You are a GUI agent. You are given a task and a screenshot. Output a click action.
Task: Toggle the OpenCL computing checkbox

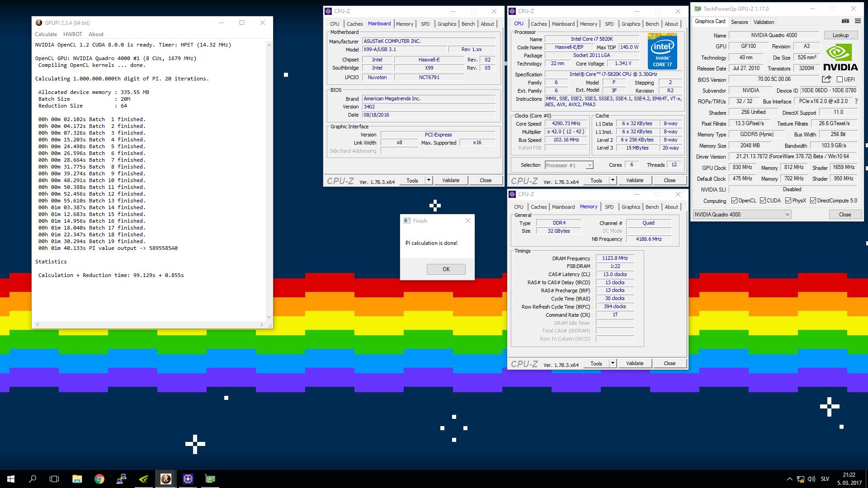click(x=735, y=201)
